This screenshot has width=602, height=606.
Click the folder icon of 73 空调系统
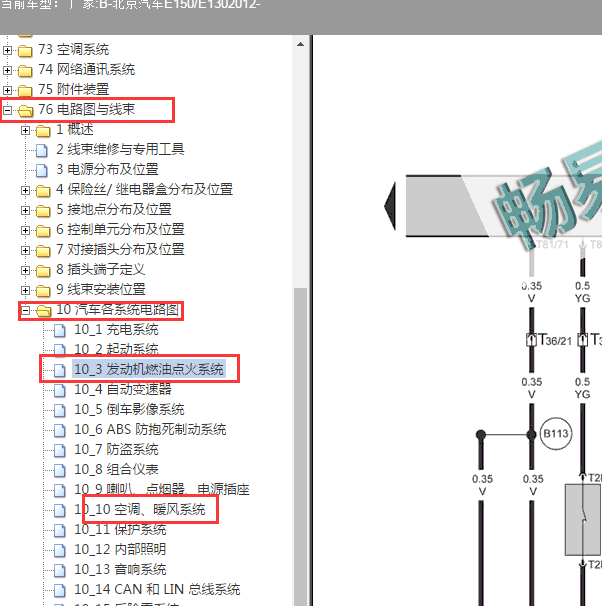25,50
